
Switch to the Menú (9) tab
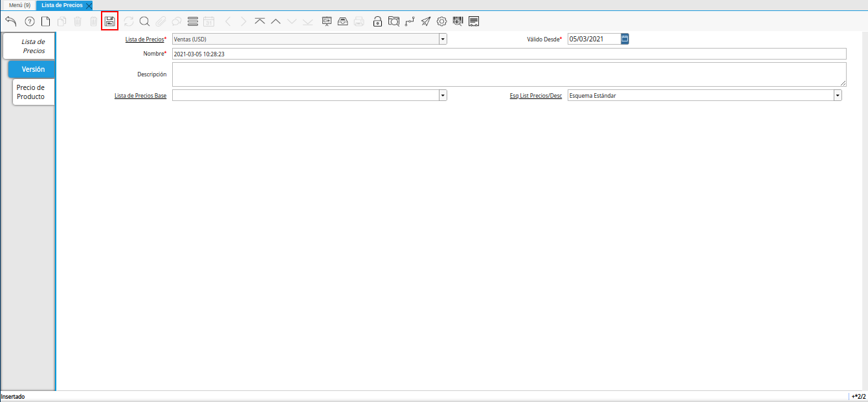19,5
